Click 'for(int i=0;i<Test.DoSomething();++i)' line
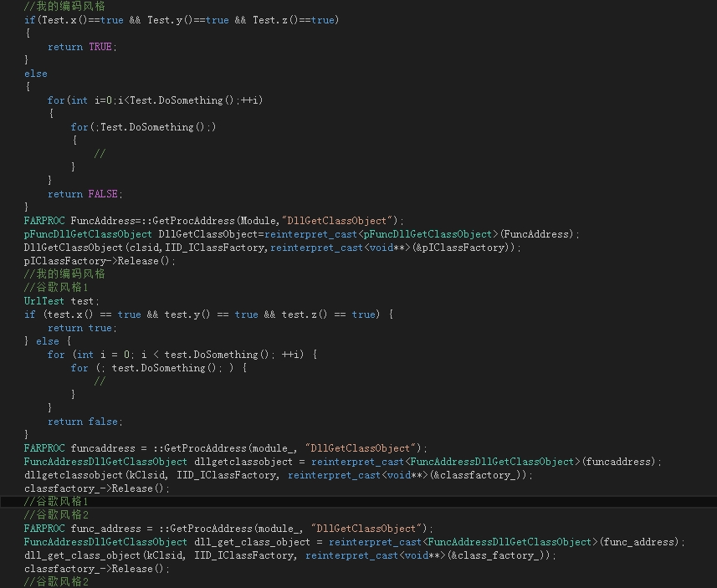This screenshot has height=588, width=717. coord(155,100)
